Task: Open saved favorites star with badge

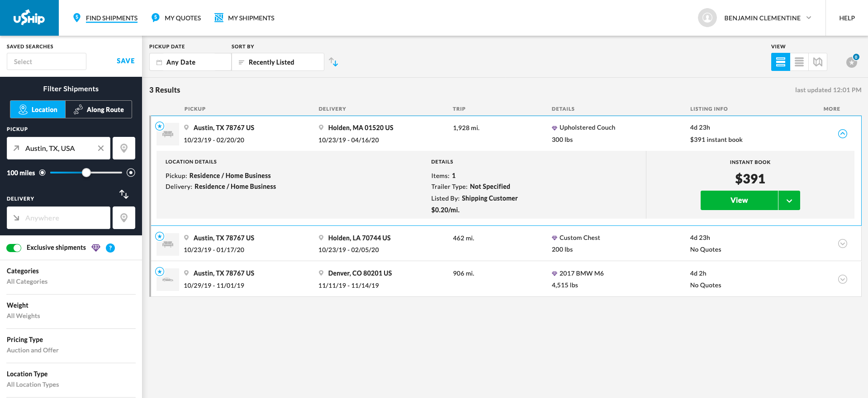Action: (x=852, y=62)
